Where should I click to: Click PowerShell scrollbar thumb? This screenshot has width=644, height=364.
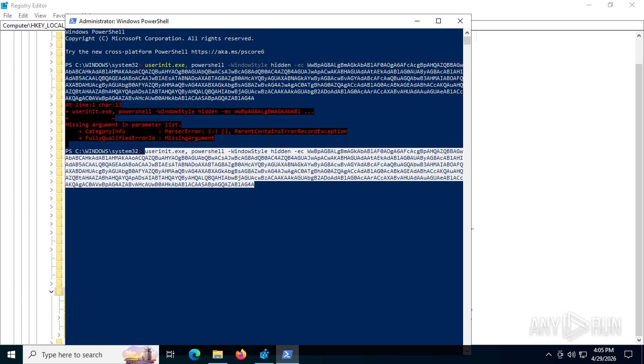point(467,40)
